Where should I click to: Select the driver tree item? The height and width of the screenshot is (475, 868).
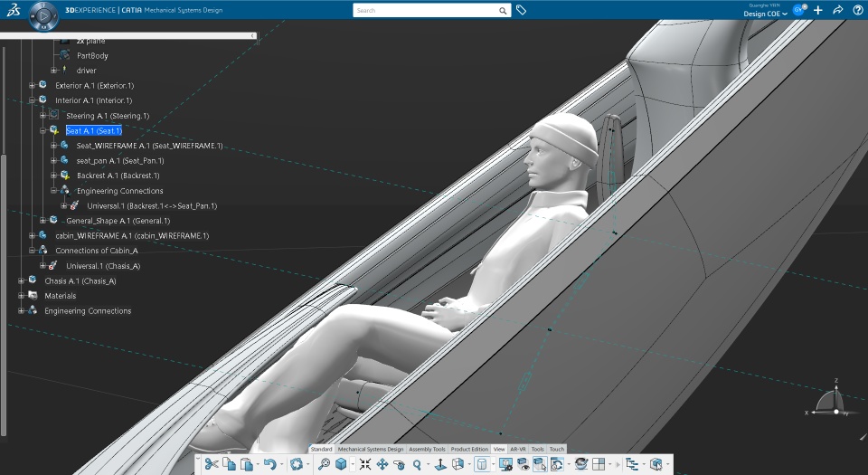click(x=87, y=71)
